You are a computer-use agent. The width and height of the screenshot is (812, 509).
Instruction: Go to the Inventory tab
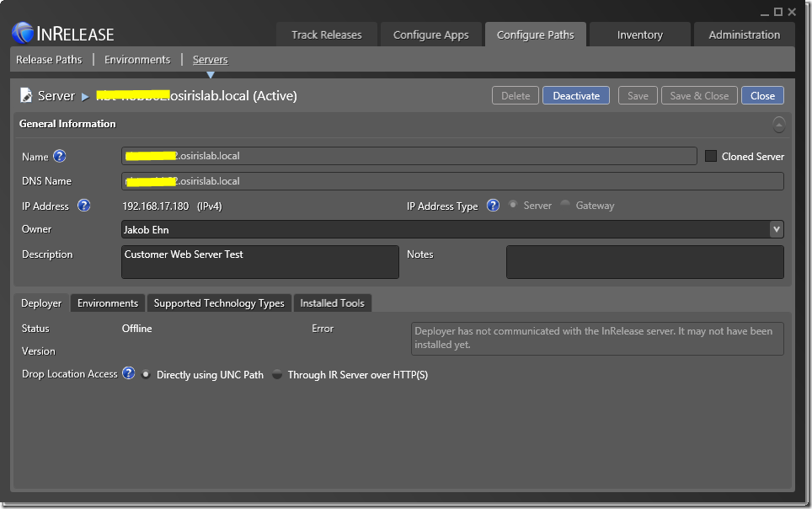(640, 35)
